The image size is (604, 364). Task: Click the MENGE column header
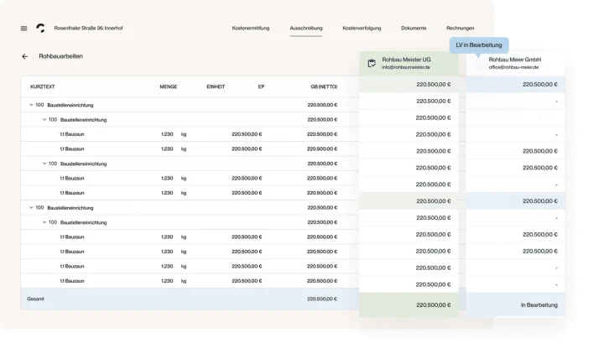[169, 86]
